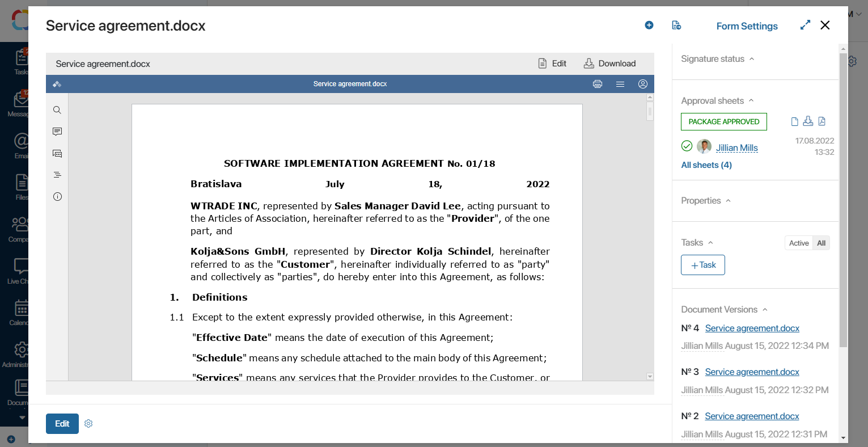Click the print icon in viewer header
Image resolution: width=868 pixels, height=447 pixels.
(598, 84)
